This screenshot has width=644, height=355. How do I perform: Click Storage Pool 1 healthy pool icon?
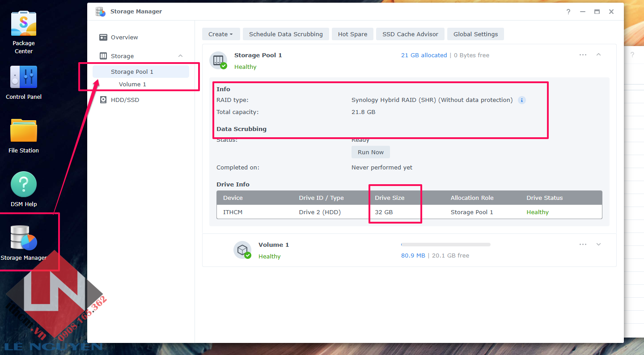coord(219,60)
